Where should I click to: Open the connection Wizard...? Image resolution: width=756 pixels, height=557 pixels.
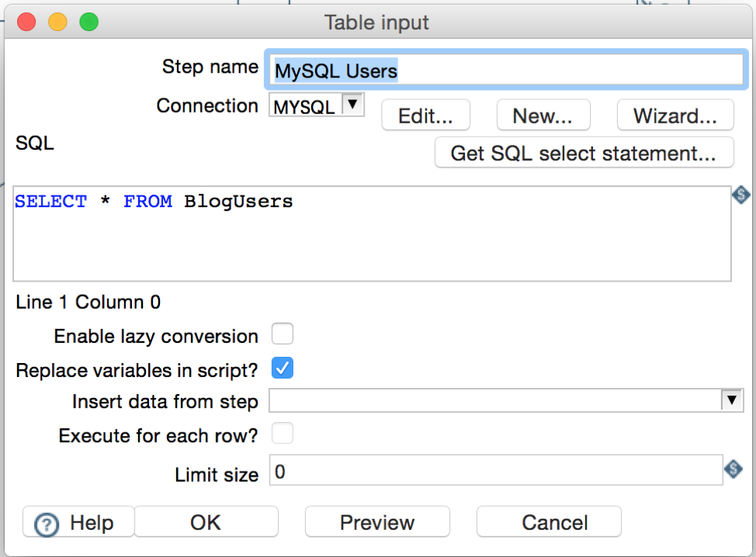pyautogui.click(x=675, y=115)
